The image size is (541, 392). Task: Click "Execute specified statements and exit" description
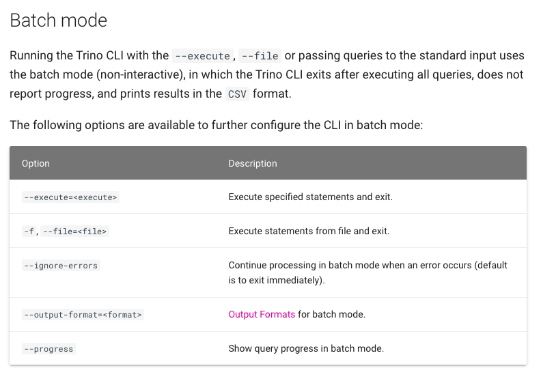coord(310,197)
